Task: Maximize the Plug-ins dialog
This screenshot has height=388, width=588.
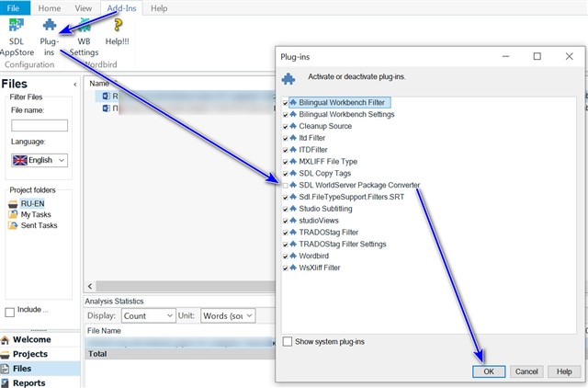Action: click(537, 57)
